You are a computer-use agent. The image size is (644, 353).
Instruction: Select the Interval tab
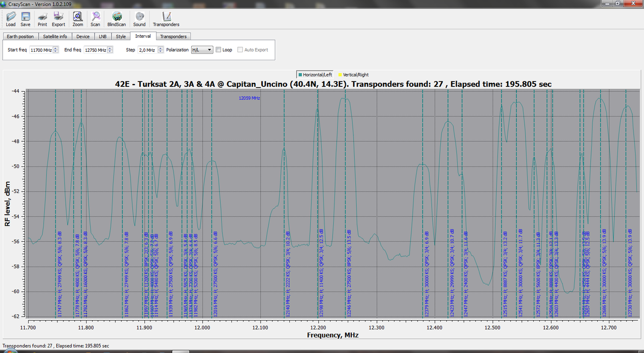[143, 36]
